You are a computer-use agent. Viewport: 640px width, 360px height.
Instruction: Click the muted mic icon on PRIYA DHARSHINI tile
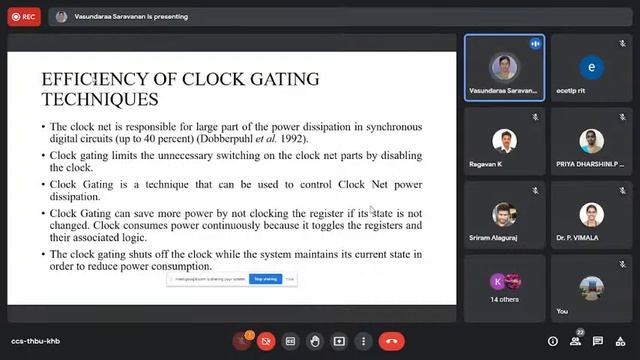[622, 117]
